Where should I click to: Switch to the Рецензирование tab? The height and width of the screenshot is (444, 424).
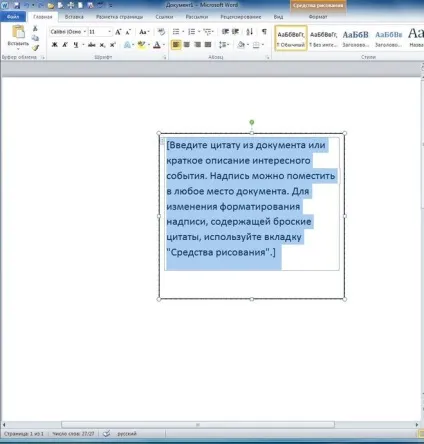point(241,16)
